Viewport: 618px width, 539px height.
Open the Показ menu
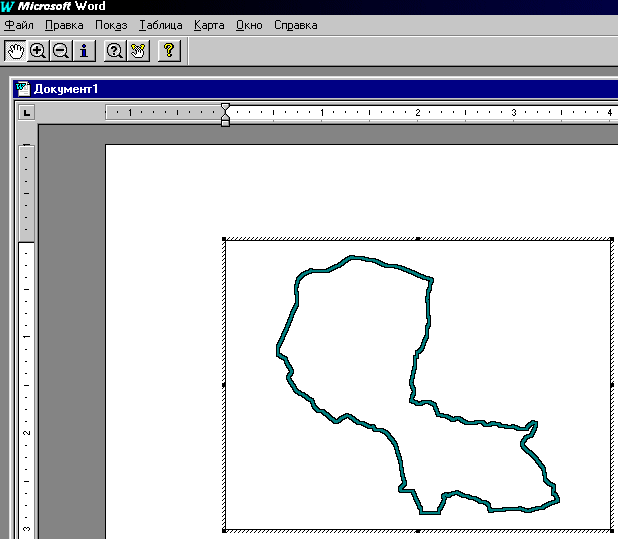pos(111,25)
